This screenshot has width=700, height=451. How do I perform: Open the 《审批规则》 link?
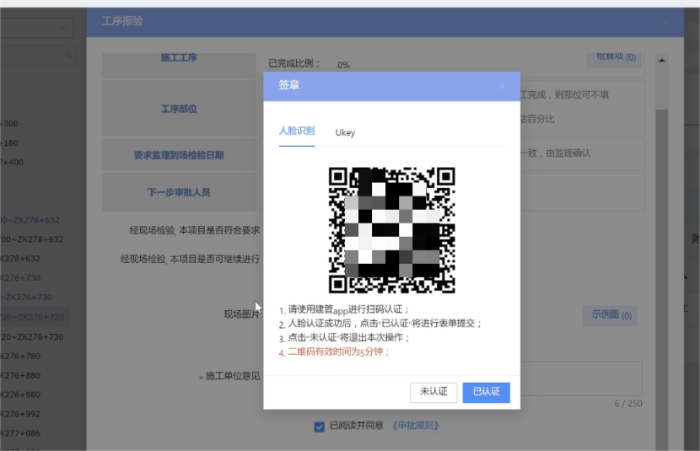(x=414, y=426)
